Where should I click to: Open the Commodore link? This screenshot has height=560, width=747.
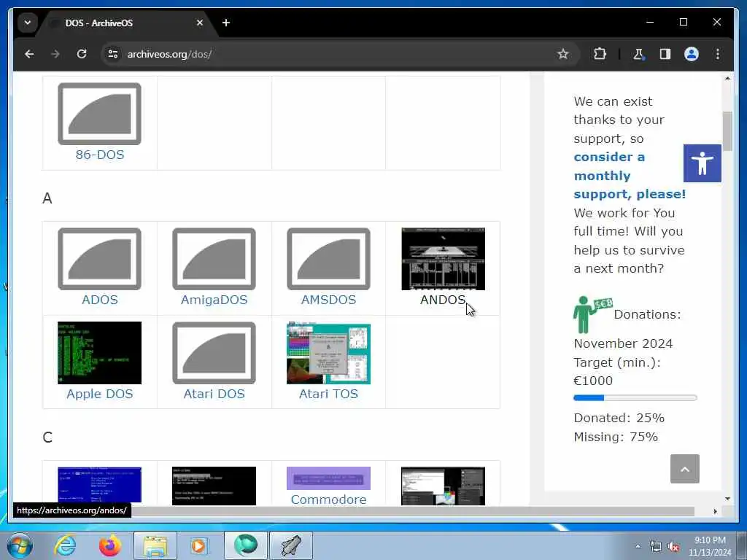point(328,499)
